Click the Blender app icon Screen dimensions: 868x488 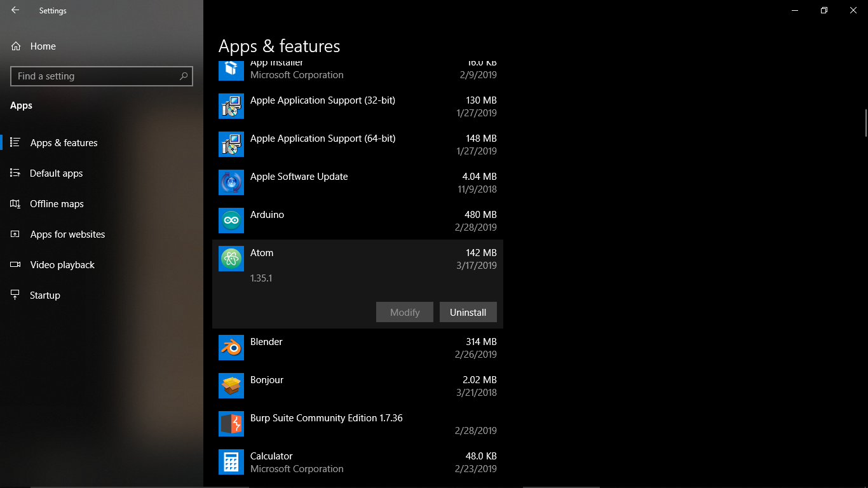pyautogui.click(x=231, y=348)
